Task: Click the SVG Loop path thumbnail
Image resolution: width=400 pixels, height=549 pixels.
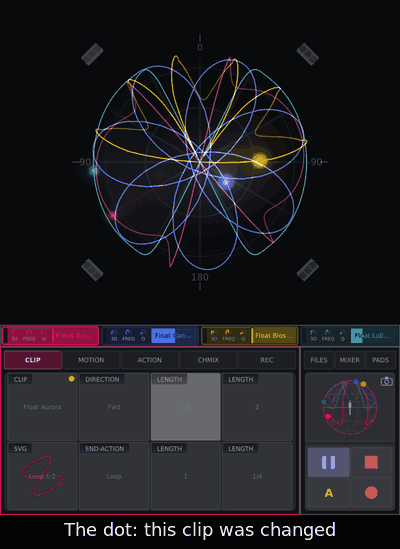Action: (x=42, y=476)
